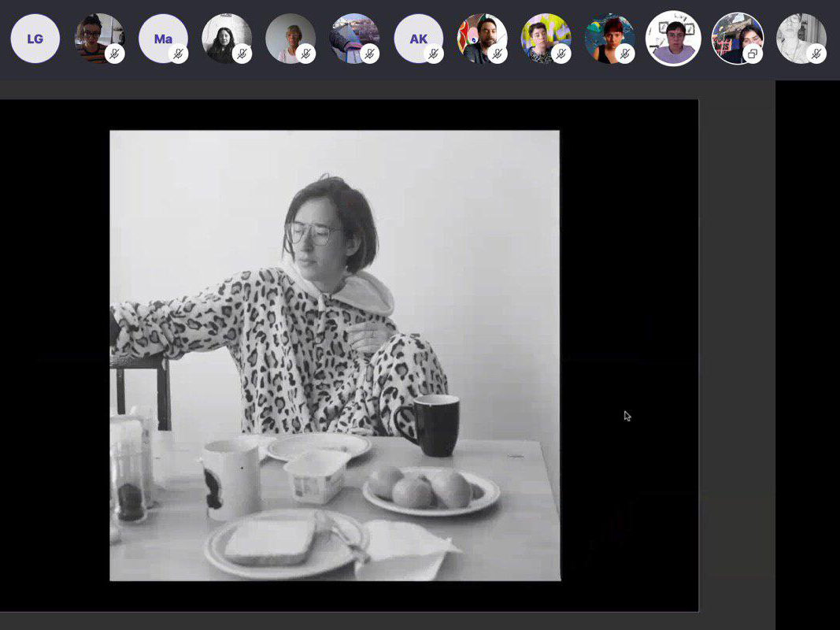The image size is (840, 630).
Task: Click muted mic badge on red-haired avatar
Action: pyautogui.click(x=625, y=54)
